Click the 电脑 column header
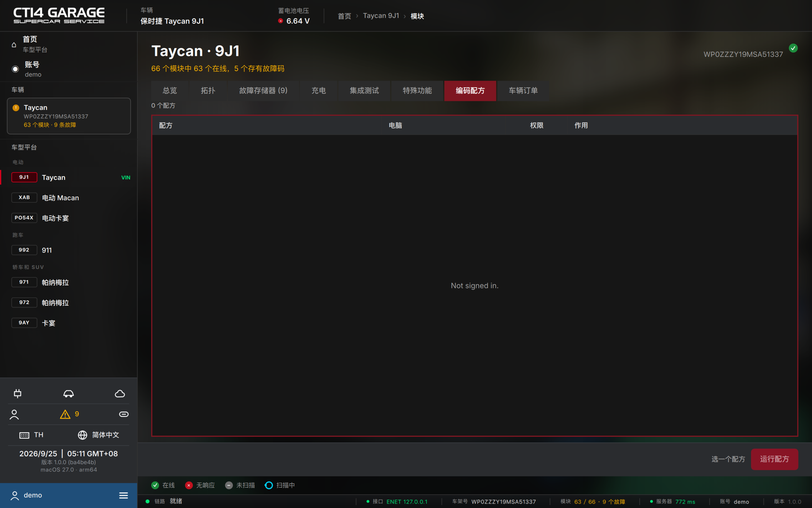Image resolution: width=812 pixels, height=508 pixels. pos(395,125)
